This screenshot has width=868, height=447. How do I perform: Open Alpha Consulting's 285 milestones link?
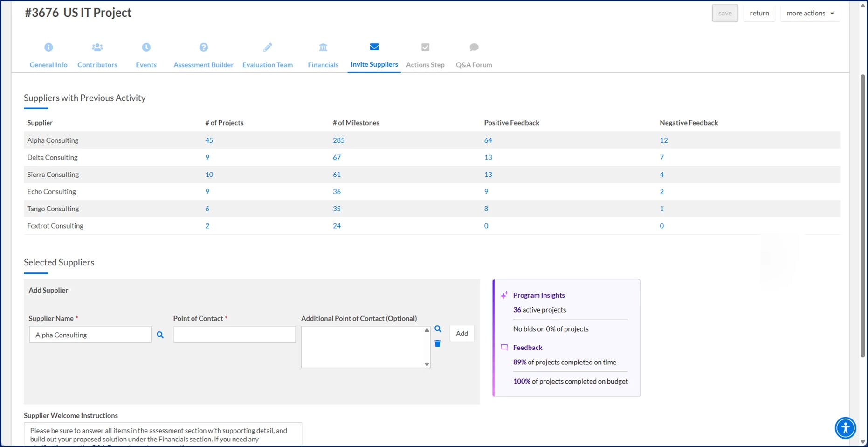pos(338,140)
